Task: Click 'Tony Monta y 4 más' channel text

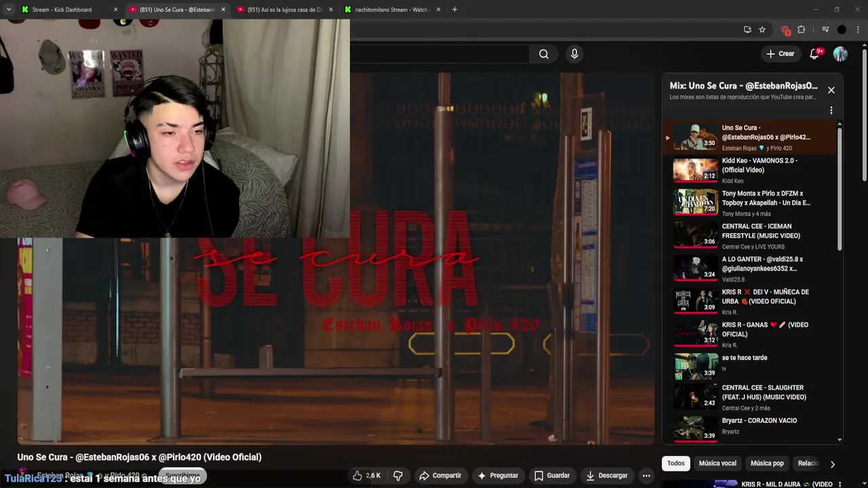Action: click(x=746, y=214)
